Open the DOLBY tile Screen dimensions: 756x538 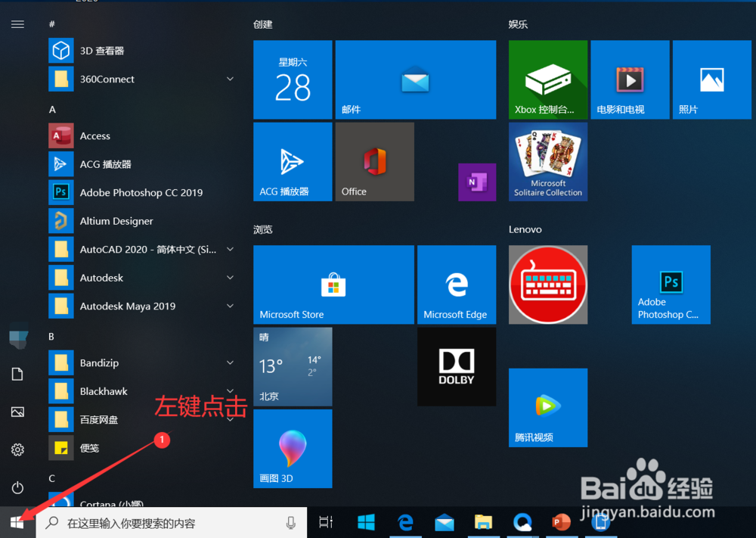(457, 367)
